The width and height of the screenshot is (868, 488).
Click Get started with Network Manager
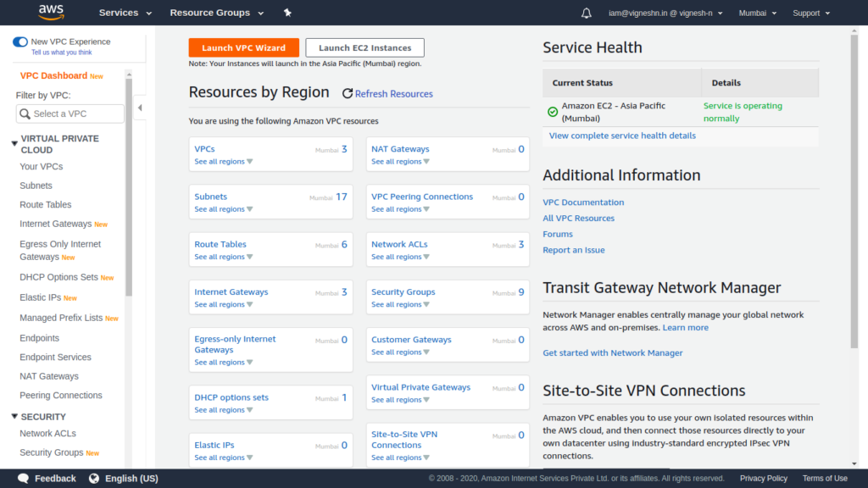click(x=612, y=353)
